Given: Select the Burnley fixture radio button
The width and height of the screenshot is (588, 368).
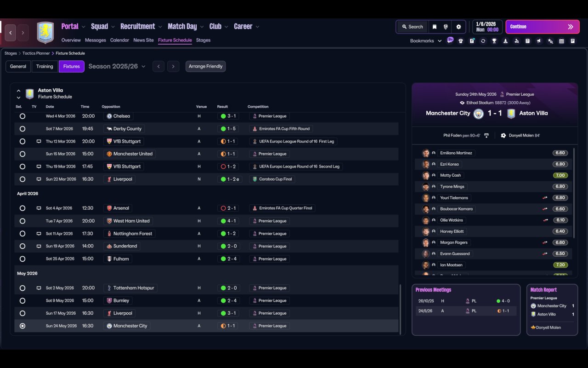Looking at the screenshot, I should 23,301.
